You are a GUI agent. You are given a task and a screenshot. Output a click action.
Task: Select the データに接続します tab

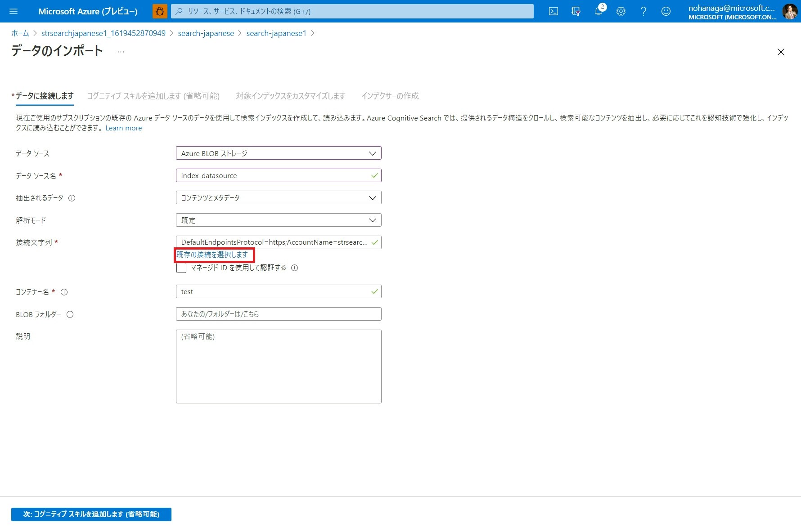click(x=44, y=96)
